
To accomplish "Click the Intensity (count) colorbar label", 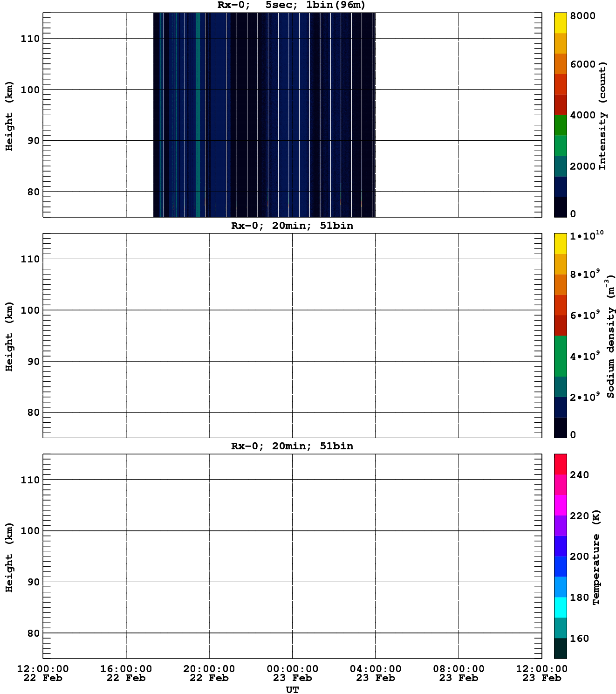I will pyautogui.click(x=602, y=115).
